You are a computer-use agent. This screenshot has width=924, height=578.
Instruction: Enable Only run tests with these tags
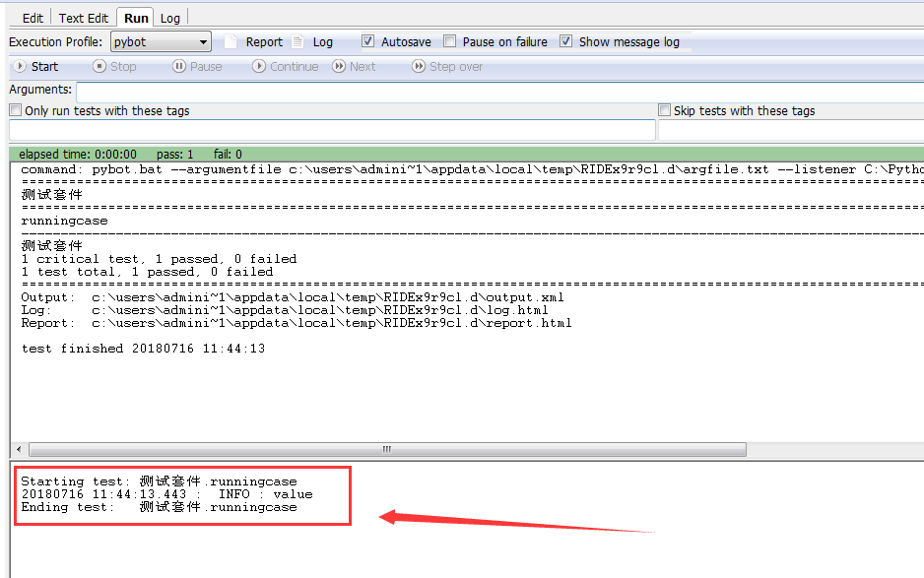[16, 110]
